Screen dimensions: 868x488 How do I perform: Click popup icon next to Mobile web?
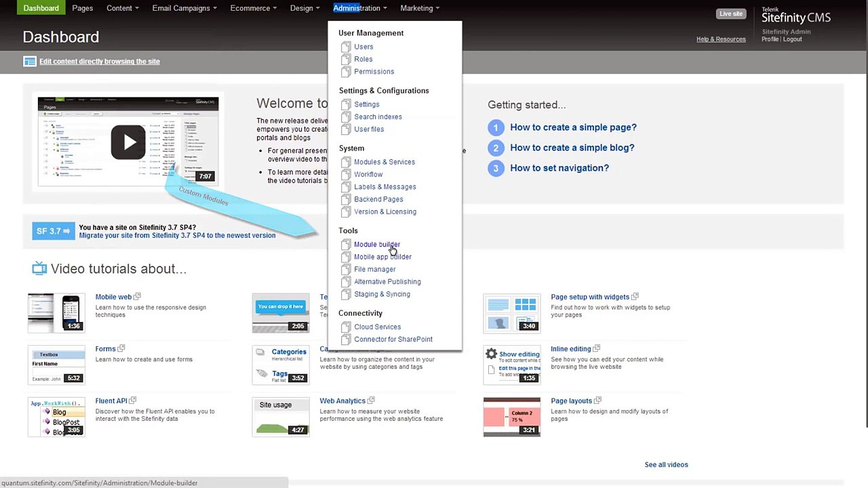coord(137,296)
